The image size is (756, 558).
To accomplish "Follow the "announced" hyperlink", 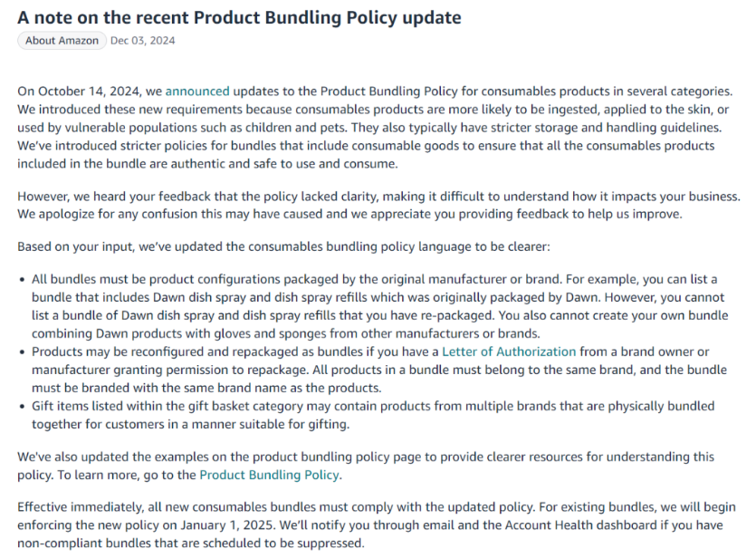I will [197, 91].
